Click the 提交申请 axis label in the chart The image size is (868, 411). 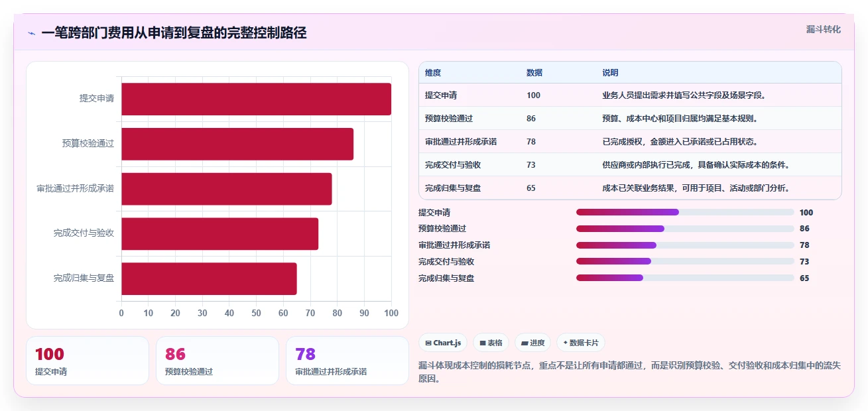(x=97, y=99)
